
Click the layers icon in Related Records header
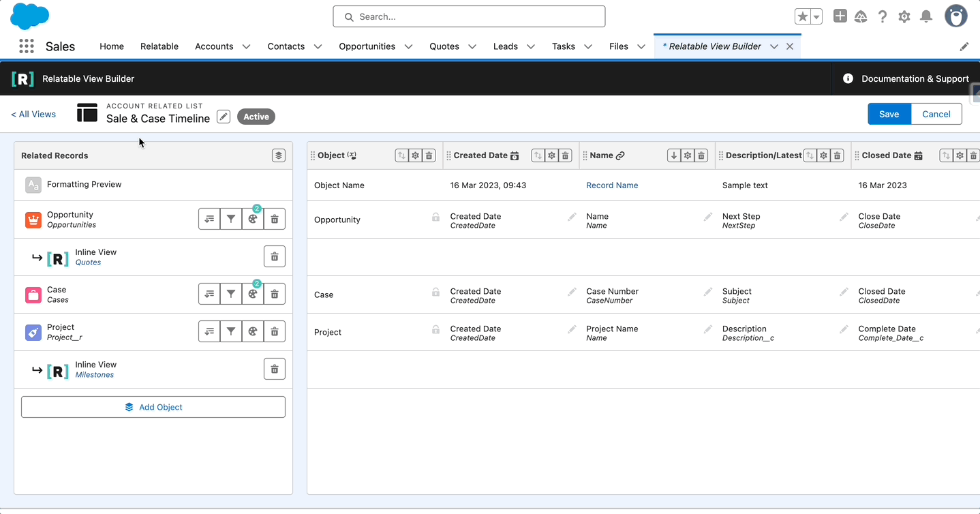coord(279,155)
